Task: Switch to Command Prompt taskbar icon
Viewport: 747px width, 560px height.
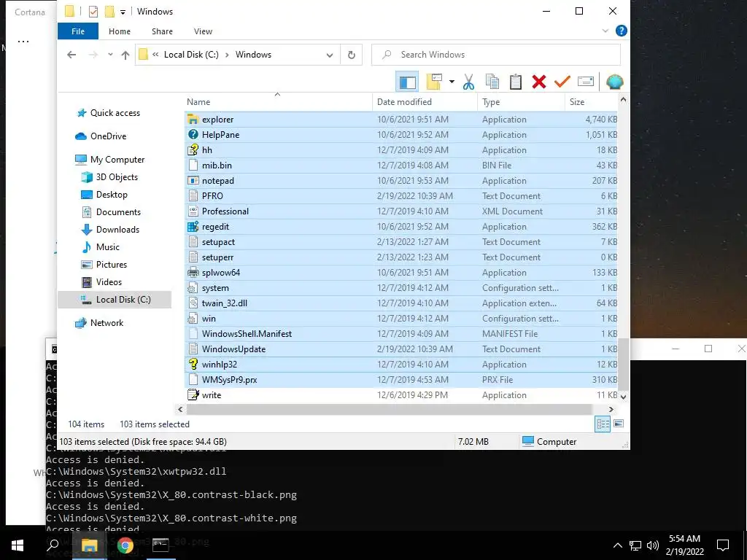Action: coord(160,545)
